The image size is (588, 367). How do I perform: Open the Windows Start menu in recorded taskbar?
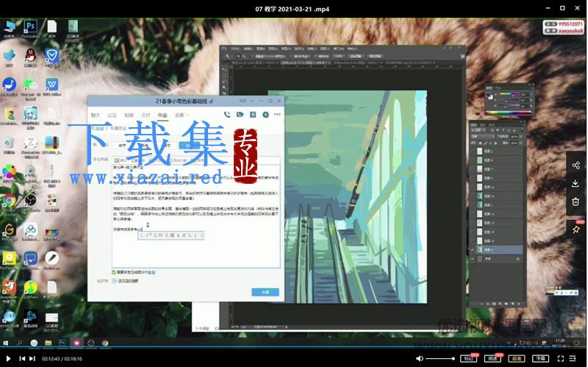[x=5, y=343]
